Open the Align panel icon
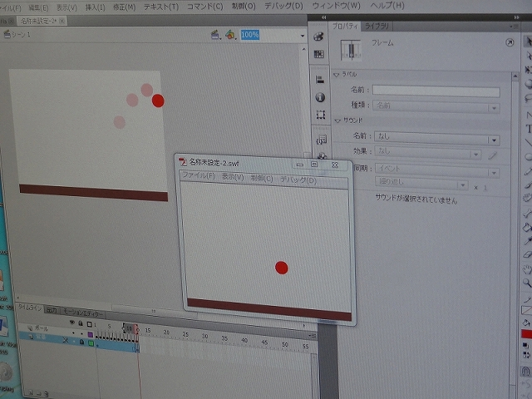Image resolution: width=532 pixels, height=399 pixels. [319, 80]
